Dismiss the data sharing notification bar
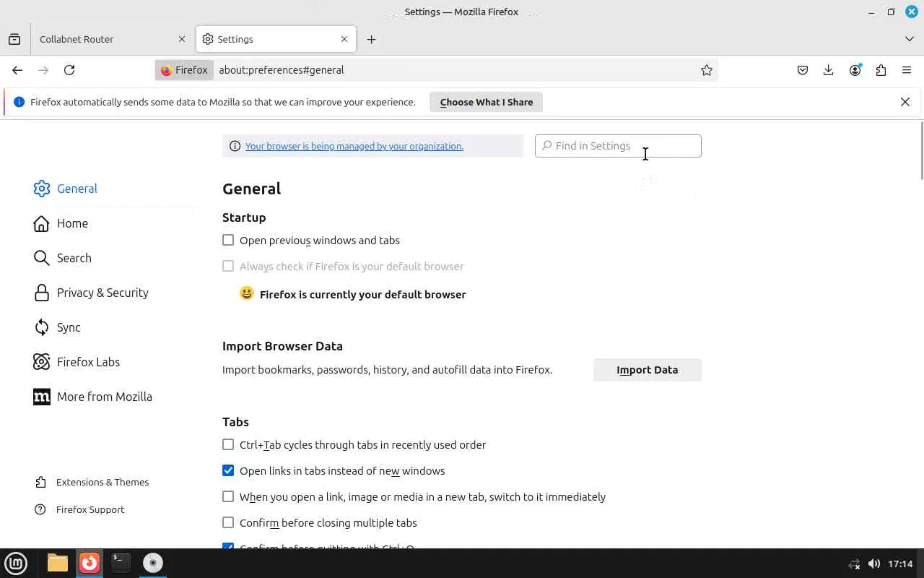Image resolution: width=924 pixels, height=578 pixels. tap(905, 102)
